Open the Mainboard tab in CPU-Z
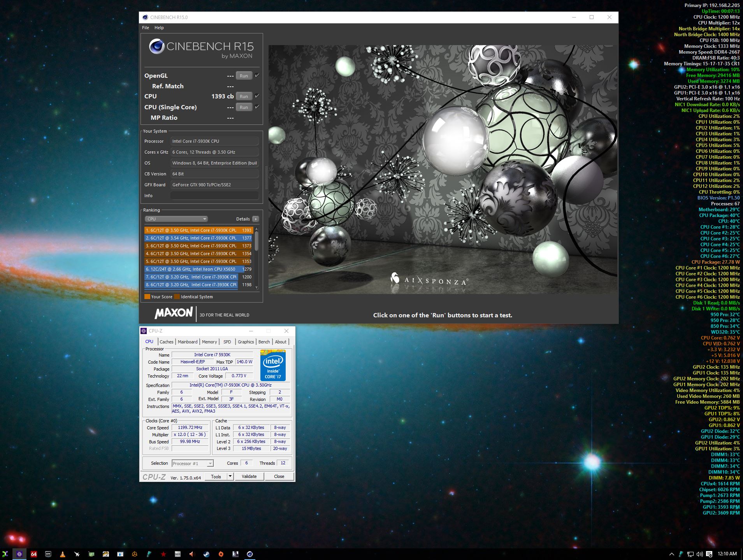This screenshot has height=560, width=743. click(188, 342)
